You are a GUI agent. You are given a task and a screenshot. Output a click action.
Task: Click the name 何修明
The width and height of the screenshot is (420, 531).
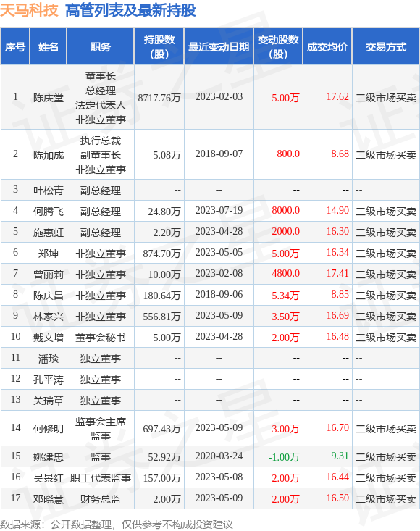coord(49,429)
